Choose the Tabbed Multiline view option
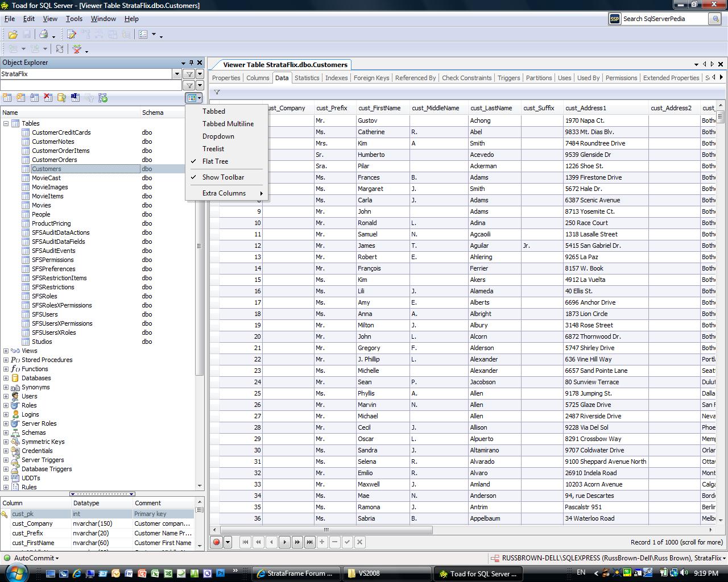 (x=227, y=124)
